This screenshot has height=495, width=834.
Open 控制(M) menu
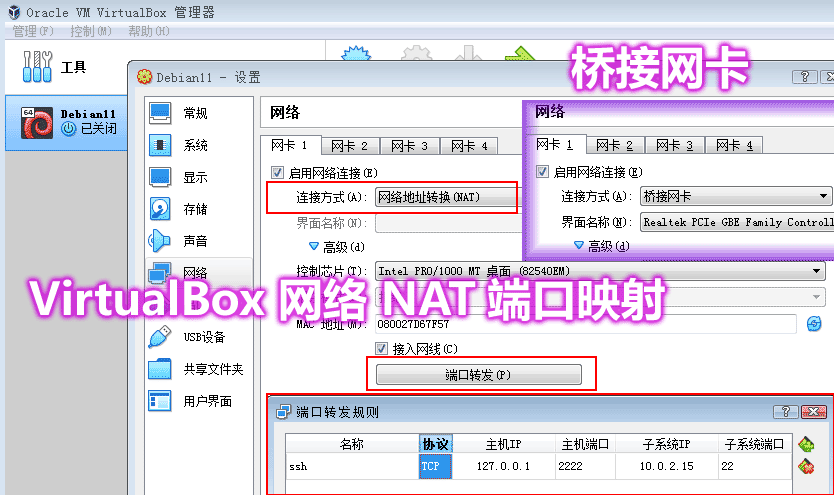pos(90,31)
